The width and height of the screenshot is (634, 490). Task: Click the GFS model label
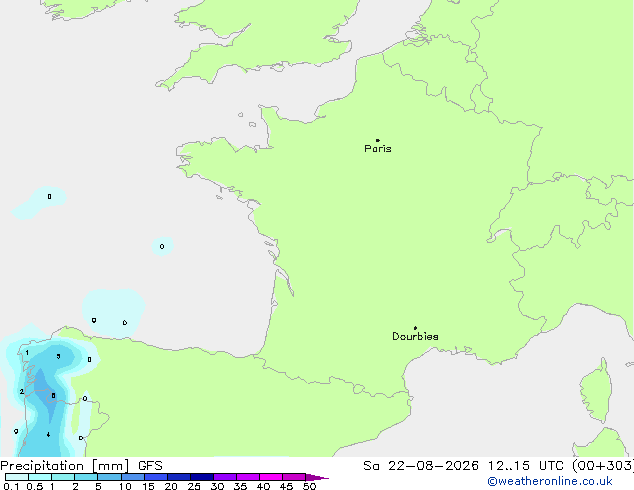[150, 466]
